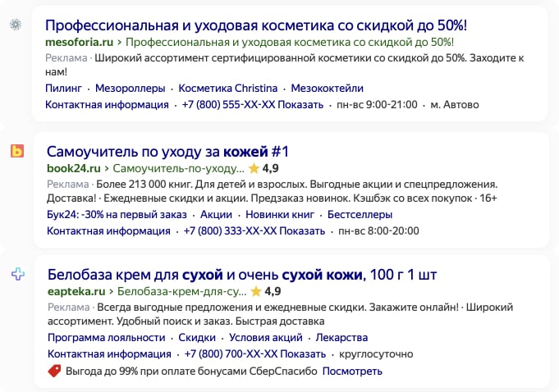The height and width of the screenshot is (392, 559).
Task: Open the Условия акций sitelink
Action: click(x=266, y=338)
